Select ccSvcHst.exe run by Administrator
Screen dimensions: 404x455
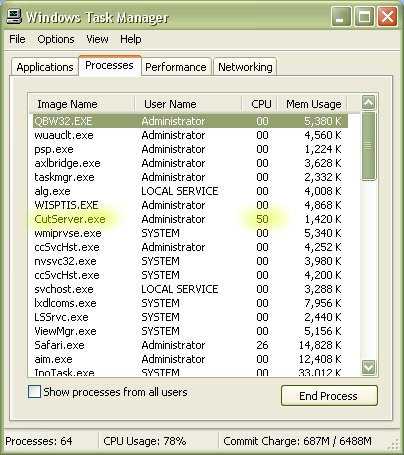pyautogui.click(x=190, y=247)
